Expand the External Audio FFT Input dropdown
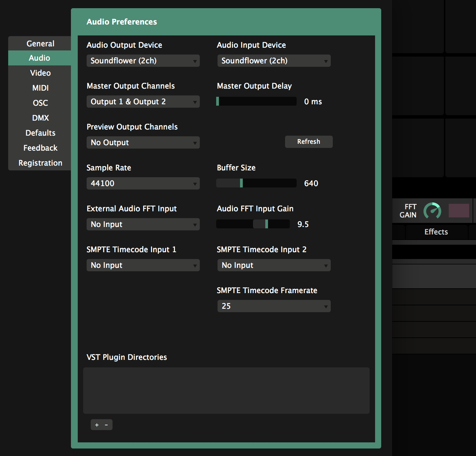Viewport: 476px width, 456px height. (x=143, y=224)
